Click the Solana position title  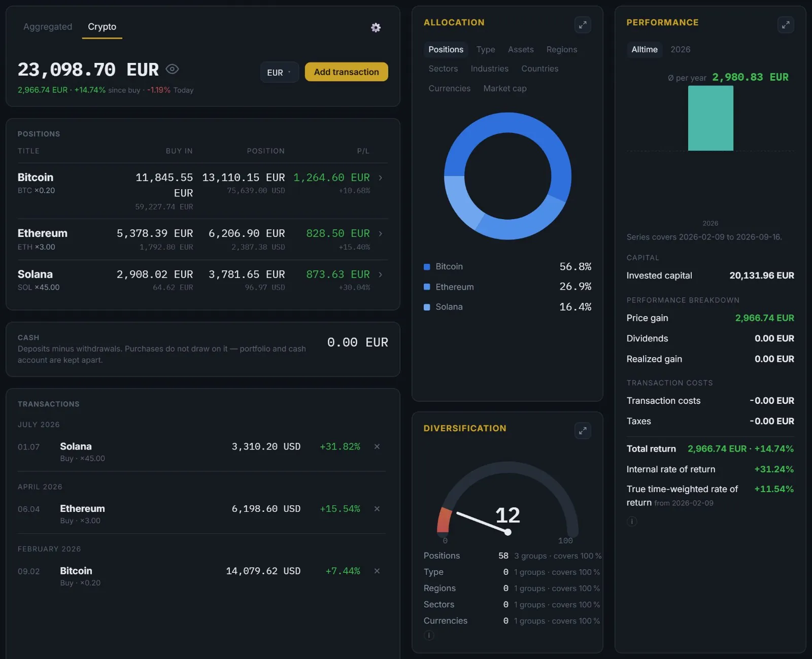[x=35, y=274]
